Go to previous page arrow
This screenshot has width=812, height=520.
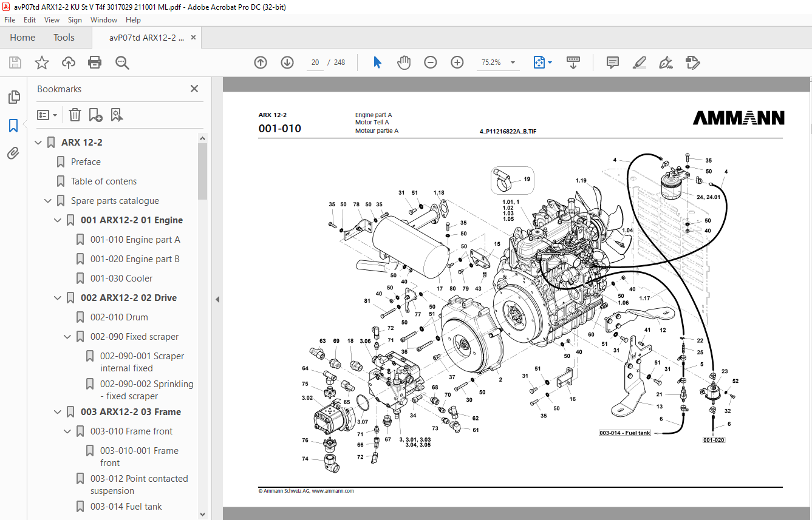[x=261, y=62]
